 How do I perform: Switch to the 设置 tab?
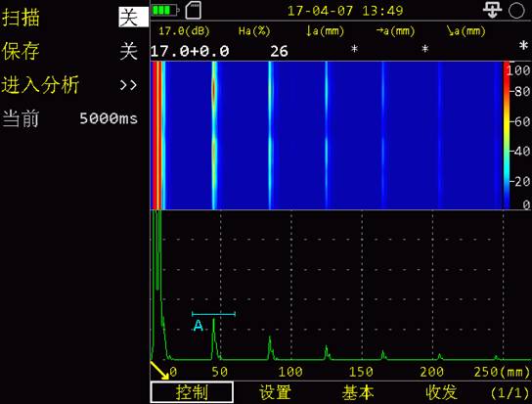275,392
